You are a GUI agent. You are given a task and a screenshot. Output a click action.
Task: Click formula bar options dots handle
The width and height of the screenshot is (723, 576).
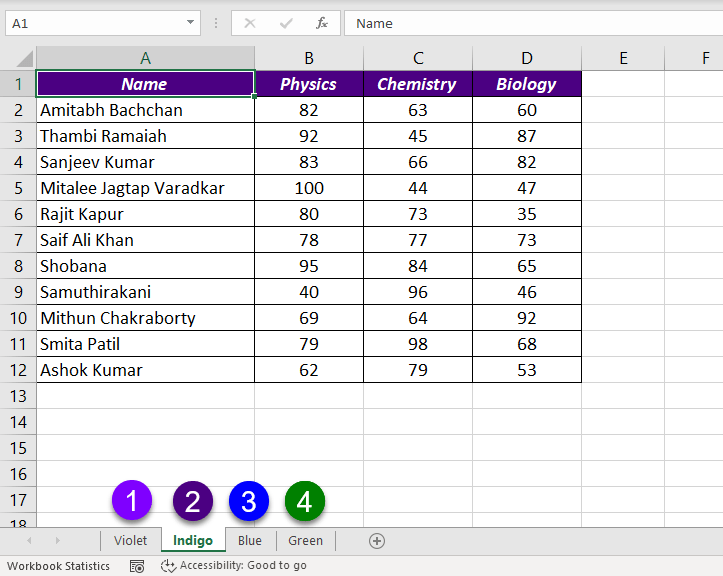click(x=216, y=23)
